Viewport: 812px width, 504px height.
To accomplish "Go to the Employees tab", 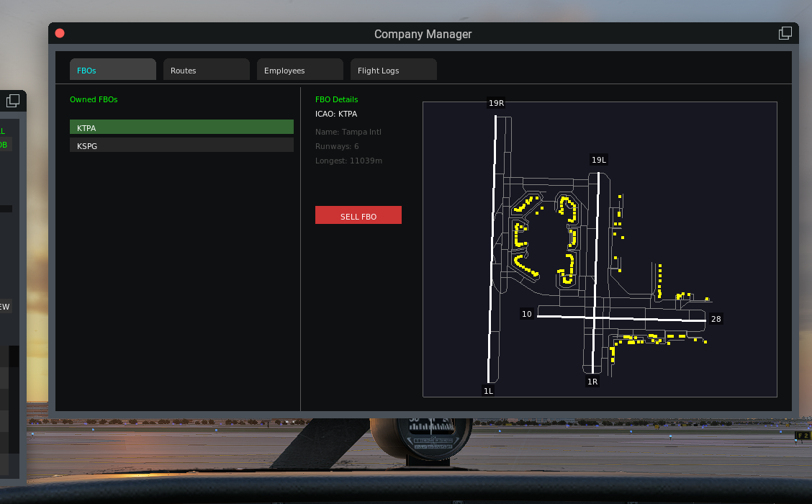I will 299,70.
